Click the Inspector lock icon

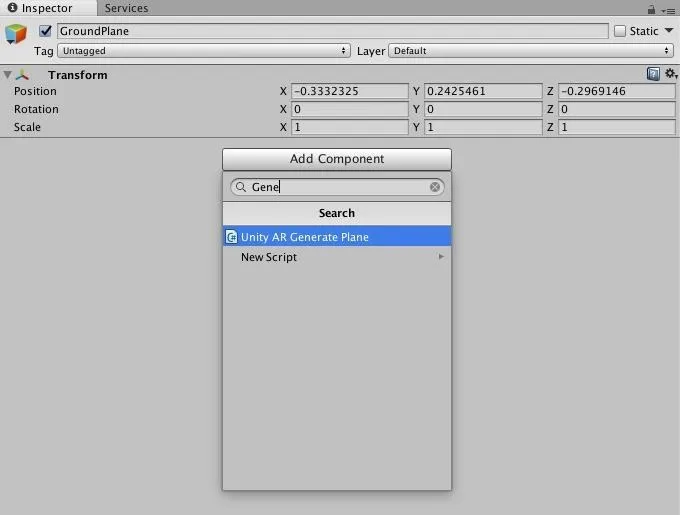pyautogui.click(x=651, y=9)
